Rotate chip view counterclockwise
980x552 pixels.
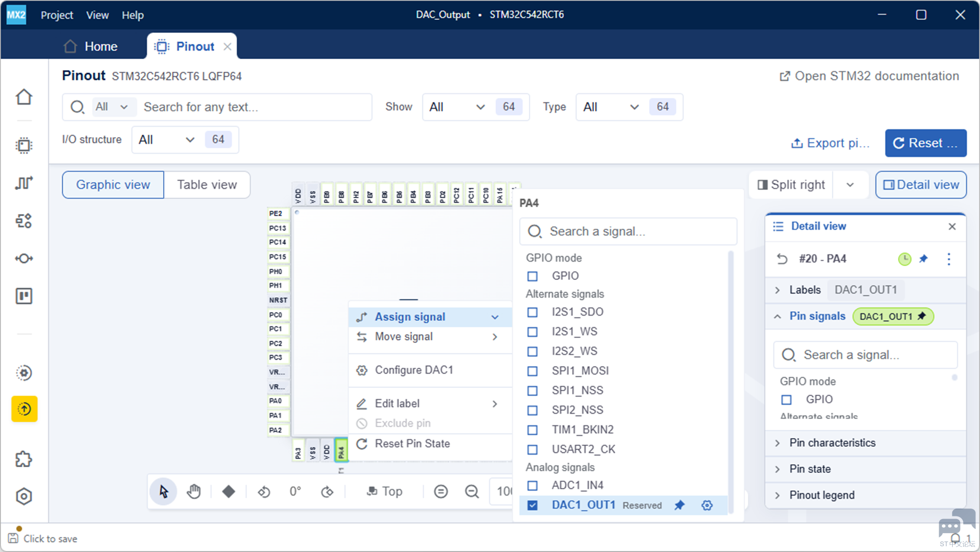coord(264,491)
